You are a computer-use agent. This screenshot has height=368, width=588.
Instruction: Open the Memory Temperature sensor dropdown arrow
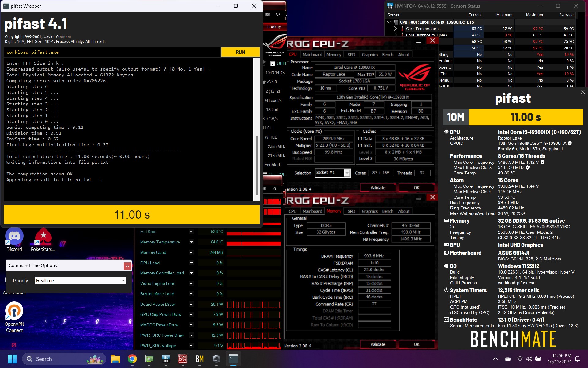pyautogui.click(x=191, y=242)
